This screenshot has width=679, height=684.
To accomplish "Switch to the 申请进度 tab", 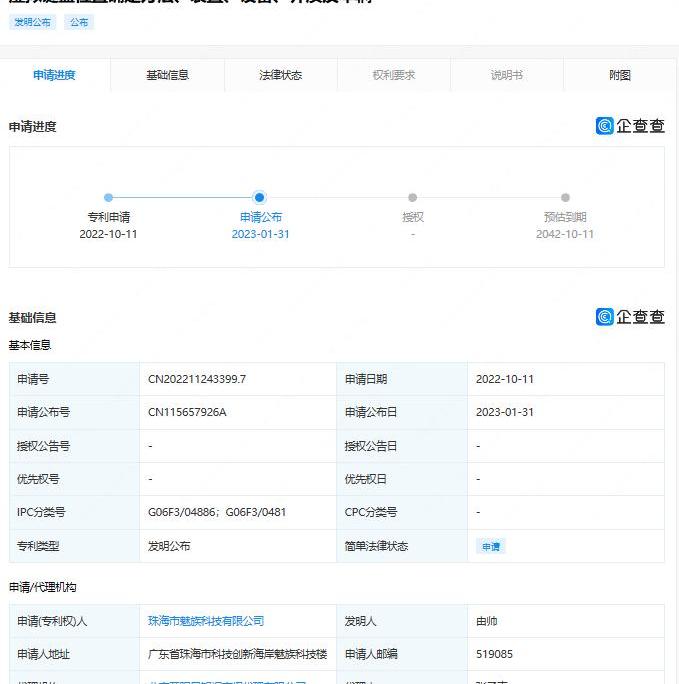I will pyautogui.click(x=55, y=75).
